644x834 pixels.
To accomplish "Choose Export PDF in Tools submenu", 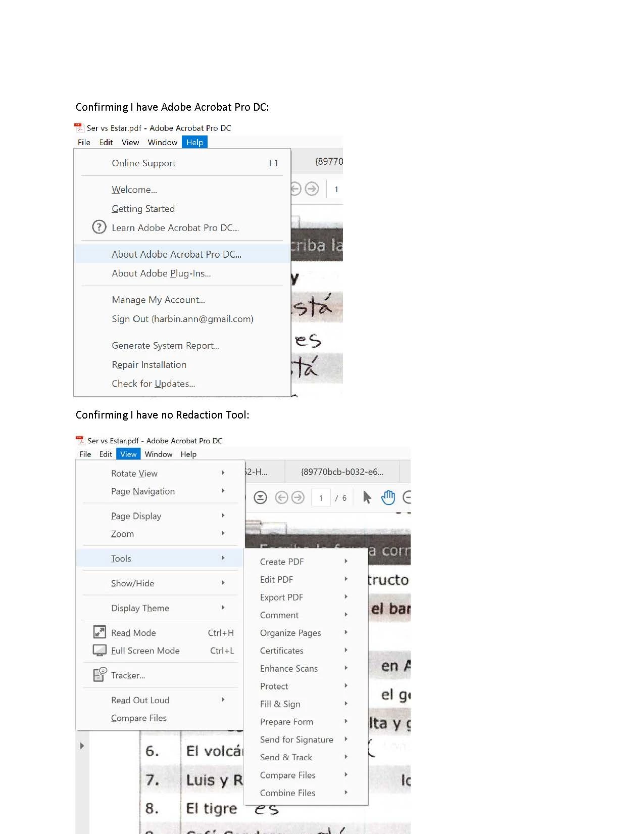I will point(306,597).
